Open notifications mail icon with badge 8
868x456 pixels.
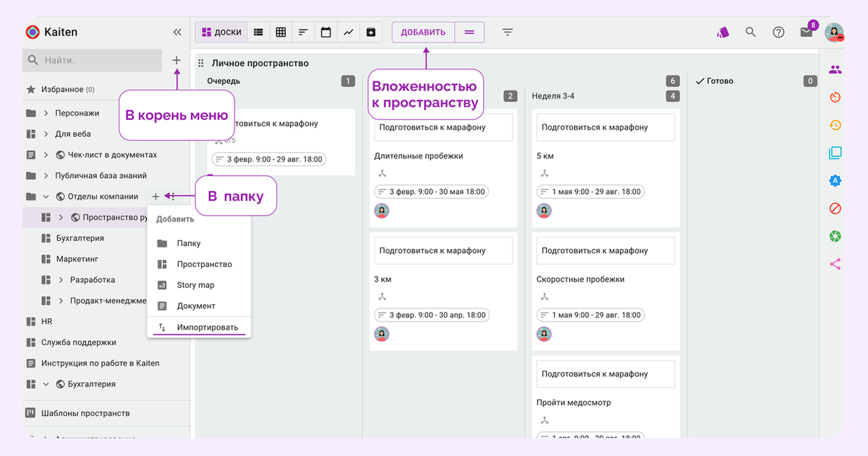coord(807,32)
